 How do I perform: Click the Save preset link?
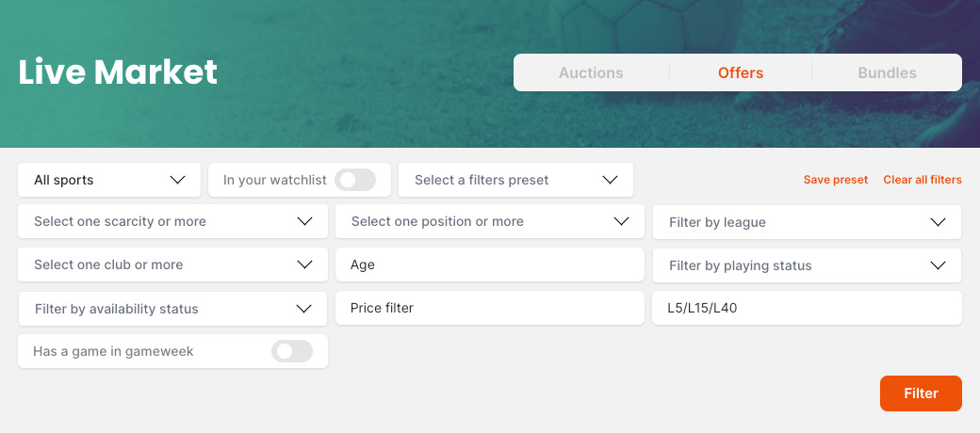point(835,180)
